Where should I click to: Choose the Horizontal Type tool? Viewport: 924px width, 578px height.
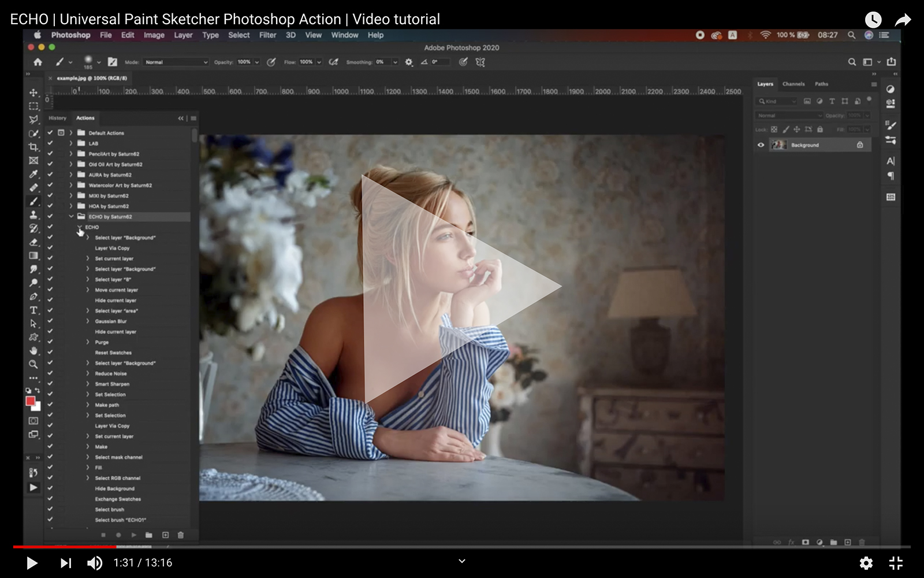(x=33, y=310)
